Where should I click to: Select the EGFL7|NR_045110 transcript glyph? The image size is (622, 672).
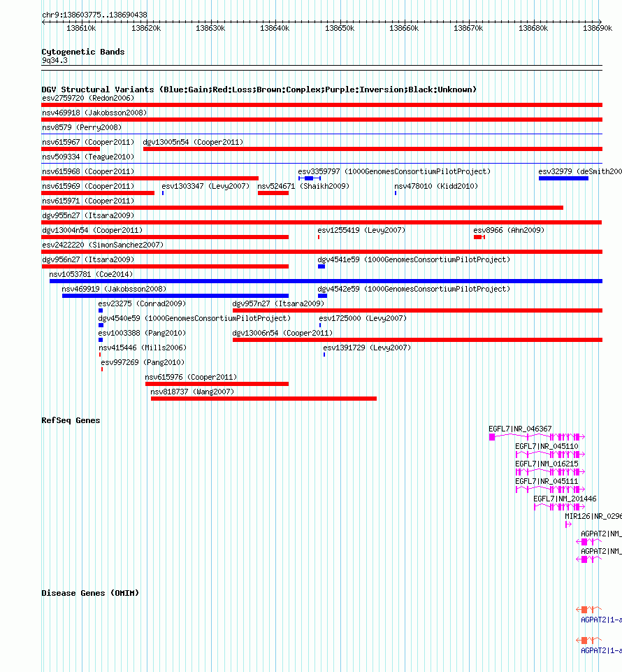pyautogui.click(x=551, y=455)
